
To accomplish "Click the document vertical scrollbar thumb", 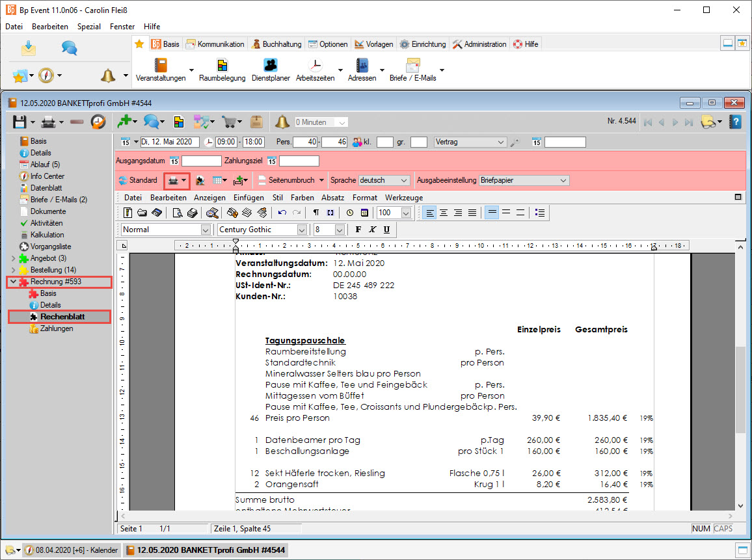I will pyautogui.click(x=740, y=390).
